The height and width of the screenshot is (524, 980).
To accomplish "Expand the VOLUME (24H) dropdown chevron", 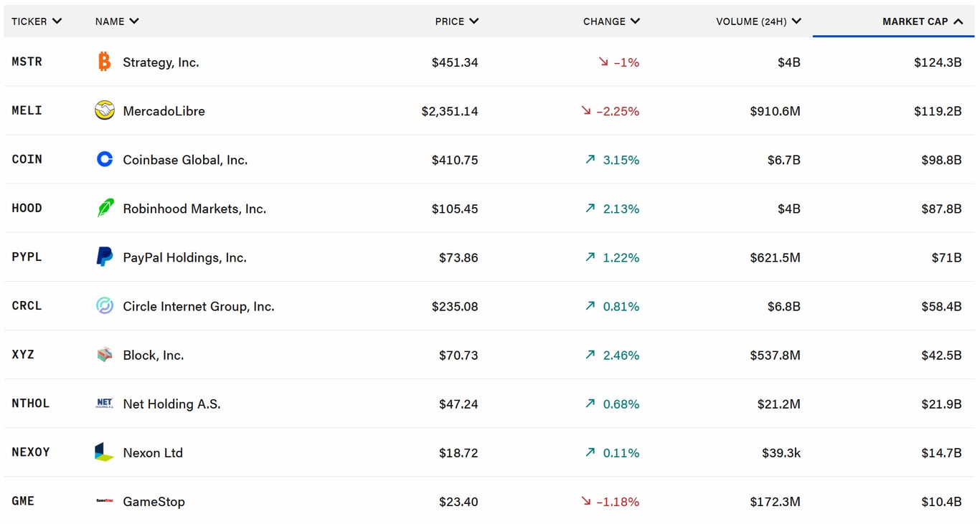I will [795, 22].
